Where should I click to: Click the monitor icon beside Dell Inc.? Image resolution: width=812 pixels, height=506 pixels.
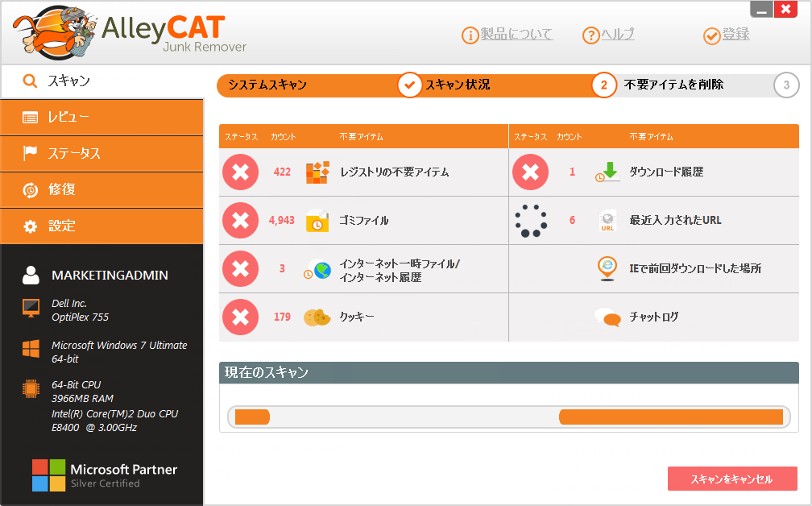coord(31,308)
